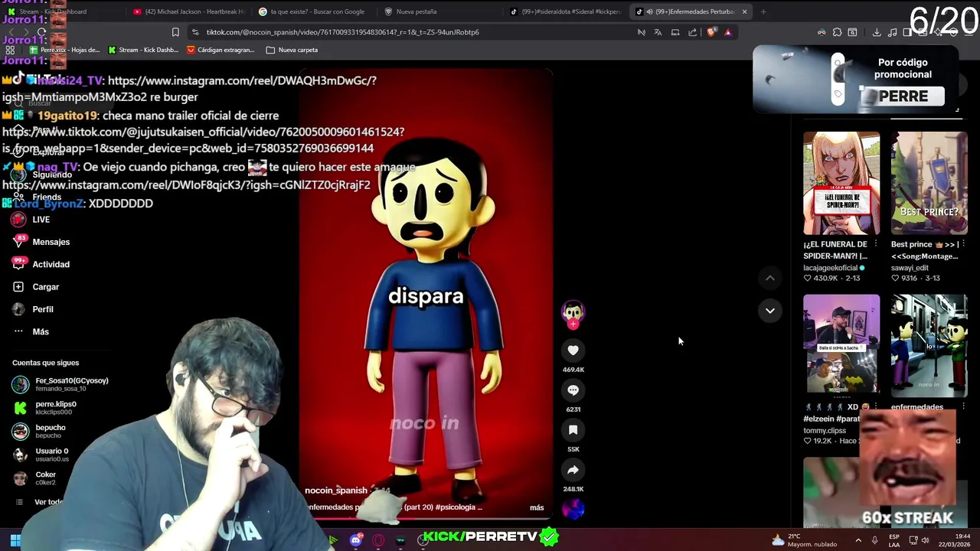Switch to the #sideraldota TikTok tab

tap(567, 11)
